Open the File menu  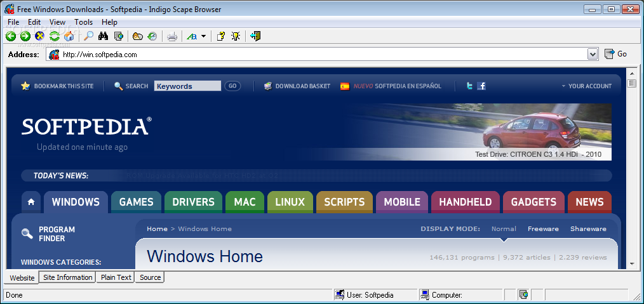(x=13, y=22)
